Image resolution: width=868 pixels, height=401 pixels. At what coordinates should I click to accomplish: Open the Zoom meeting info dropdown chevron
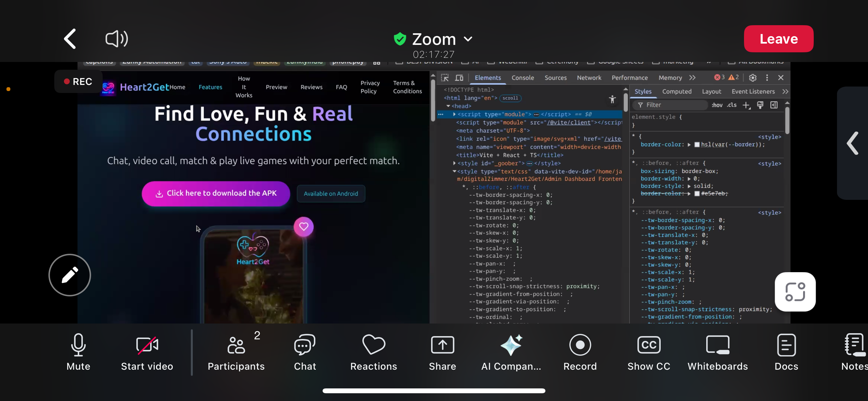point(468,39)
